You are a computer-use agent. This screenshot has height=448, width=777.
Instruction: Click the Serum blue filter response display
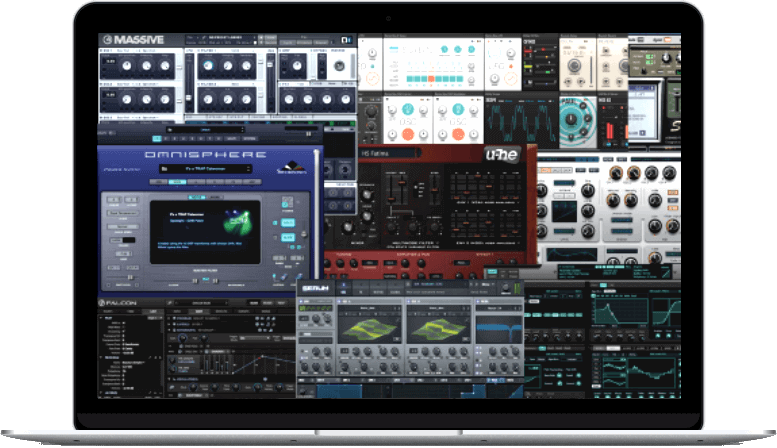pyautogui.click(x=499, y=329)
